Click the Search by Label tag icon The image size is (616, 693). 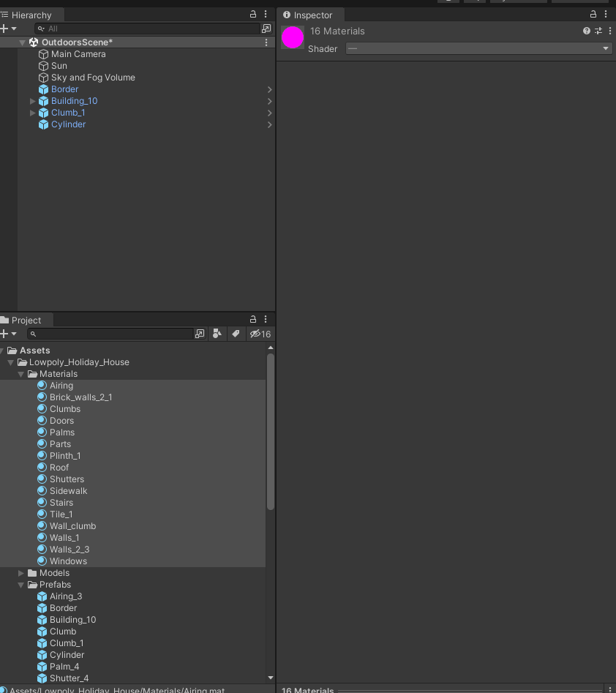(x=236, y=334)
